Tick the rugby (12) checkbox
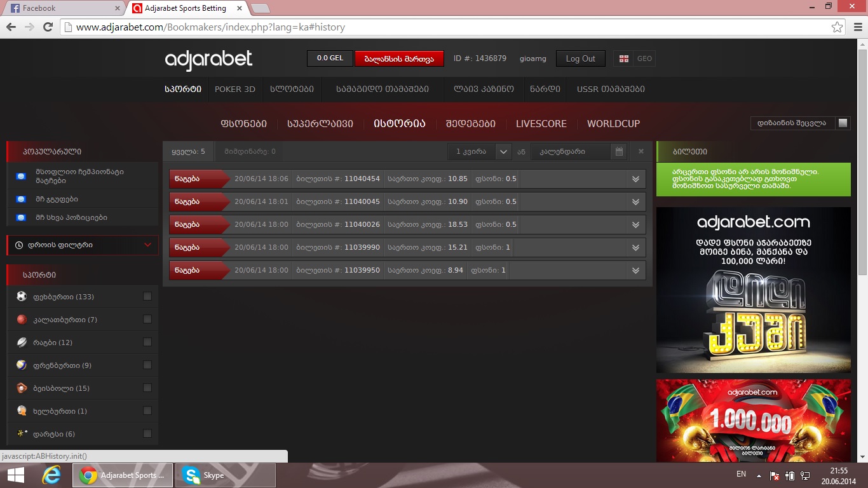The image size is (868, 488). coord(147,342)
